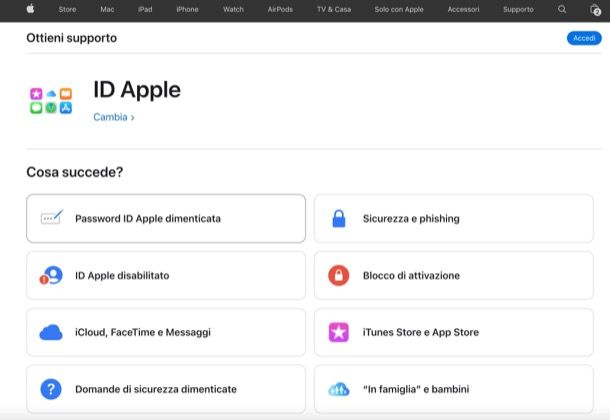Viewport: 610px width, 420px height.
Task: Click the family sharing cloud icon
Action: coord(339,389)
